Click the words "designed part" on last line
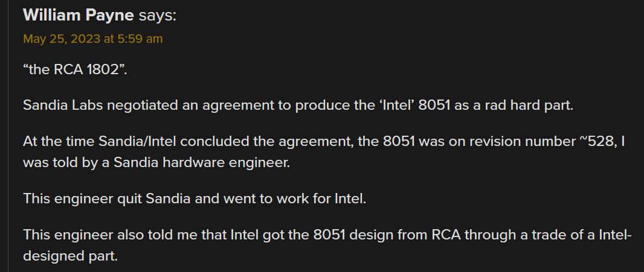 click(70, 256)
